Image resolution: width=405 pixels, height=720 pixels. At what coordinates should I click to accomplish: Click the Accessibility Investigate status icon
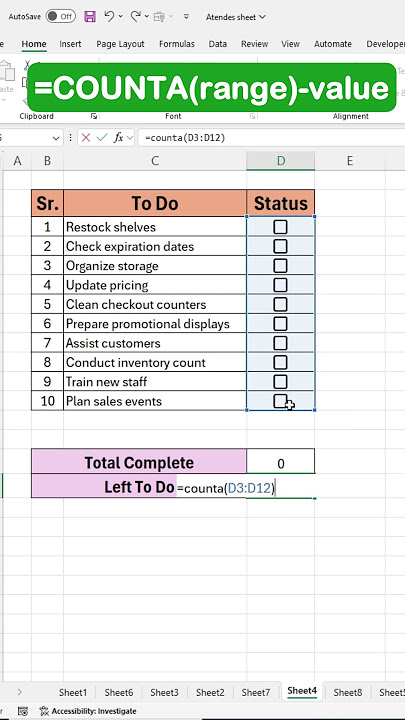pyautogui.click(x=44, y=711)
